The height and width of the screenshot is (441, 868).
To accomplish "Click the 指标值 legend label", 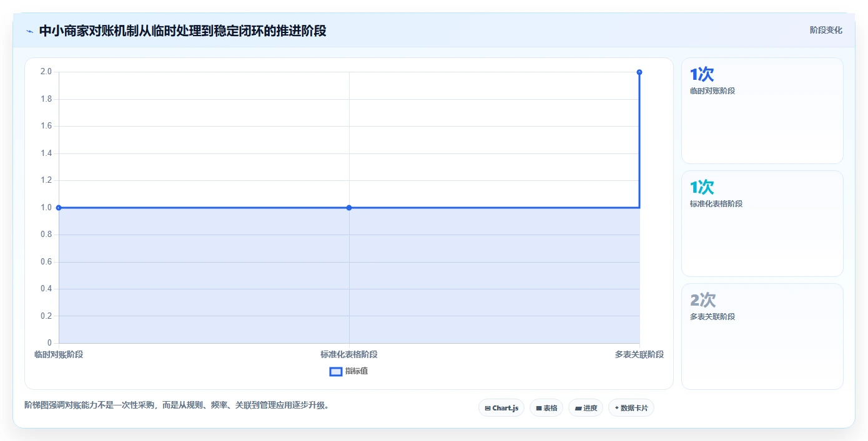I will coord(357,371).
